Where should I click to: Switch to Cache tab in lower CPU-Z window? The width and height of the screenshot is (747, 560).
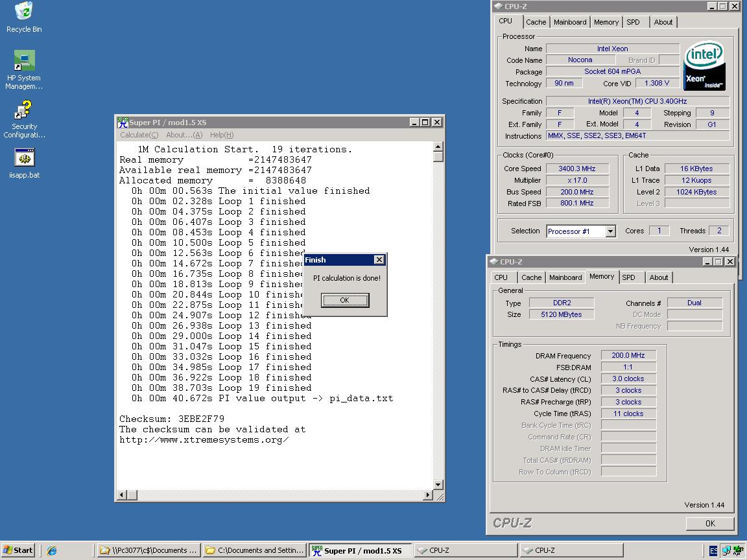coord(531,277)
